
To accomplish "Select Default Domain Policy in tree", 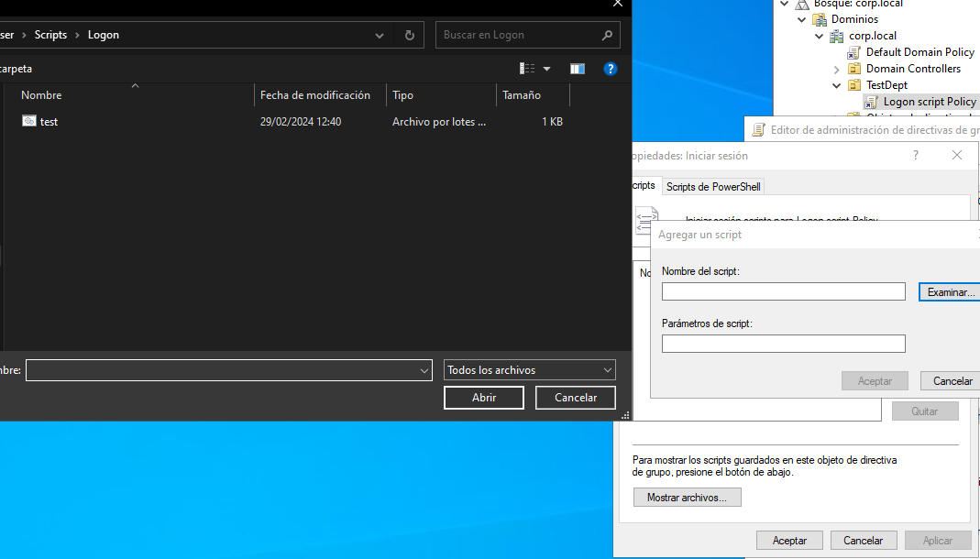I will point(920,52).
